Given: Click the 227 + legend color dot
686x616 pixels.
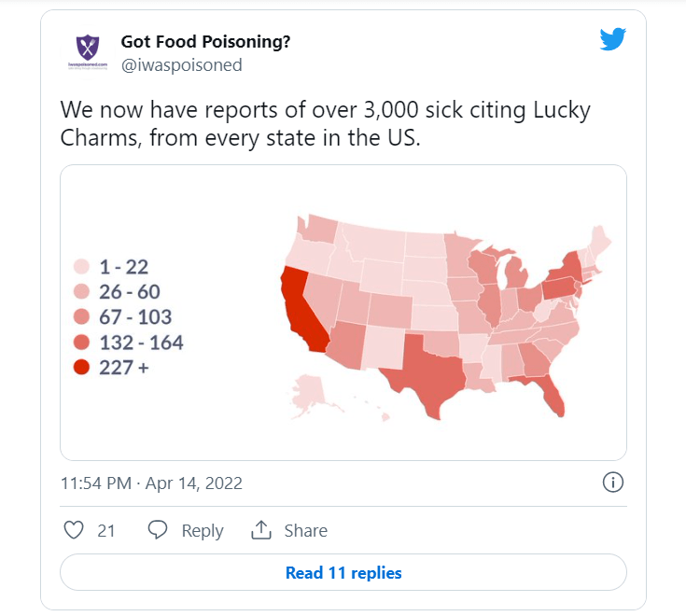Looking at the screenshot, I should tap(81, 368).
